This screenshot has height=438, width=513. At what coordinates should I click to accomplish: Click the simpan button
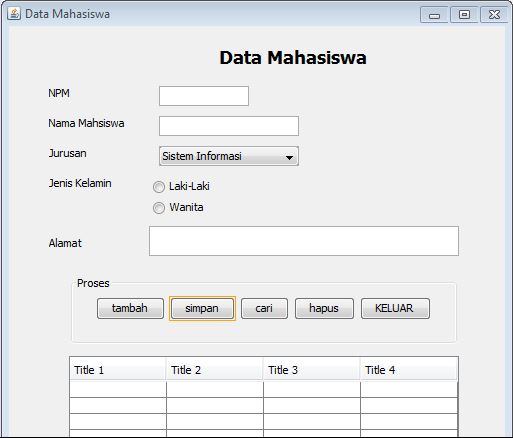click(202, 308)
